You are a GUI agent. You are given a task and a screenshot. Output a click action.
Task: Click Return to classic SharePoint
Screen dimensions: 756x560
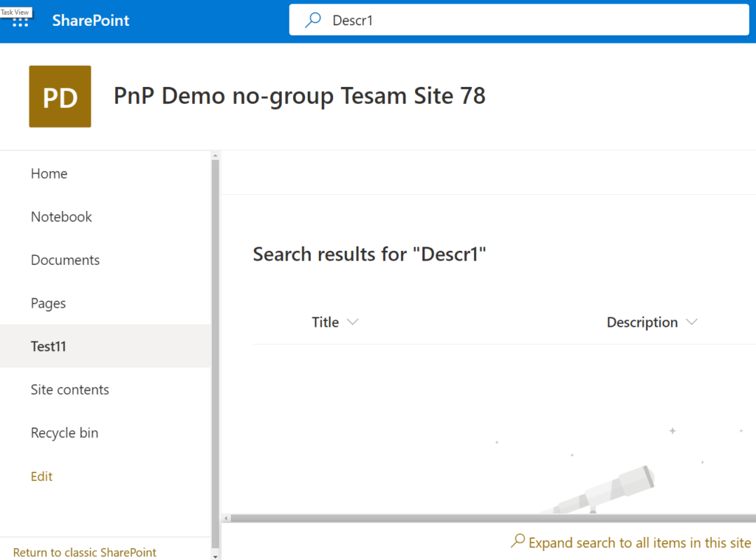click(x=84, y=553)
